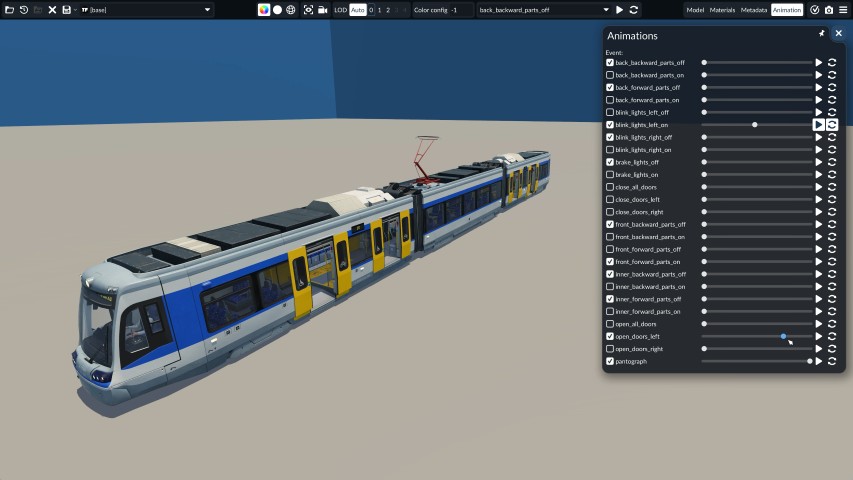Click the open_doors_left slider handle
The image size is (853, 480).
783,336
